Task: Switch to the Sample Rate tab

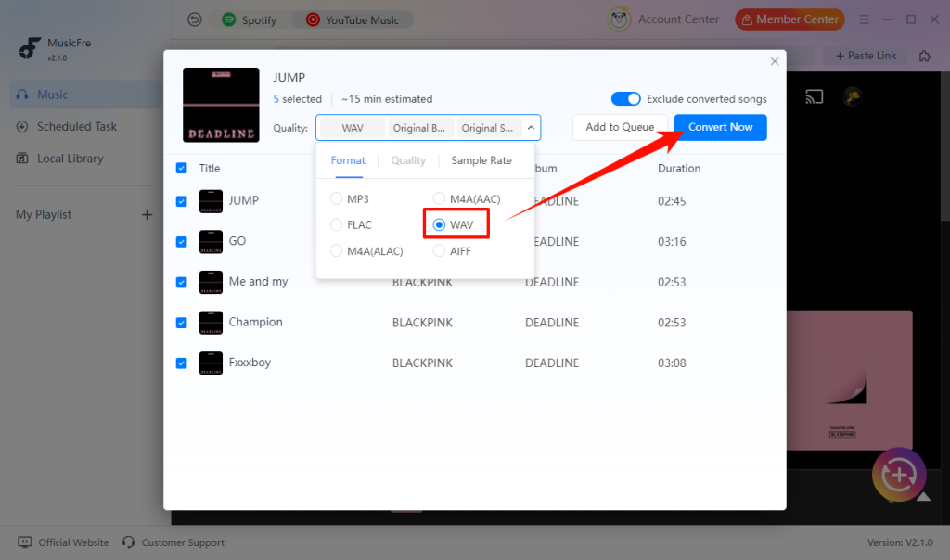Action: pyautogui.click(x=481, y=160)
